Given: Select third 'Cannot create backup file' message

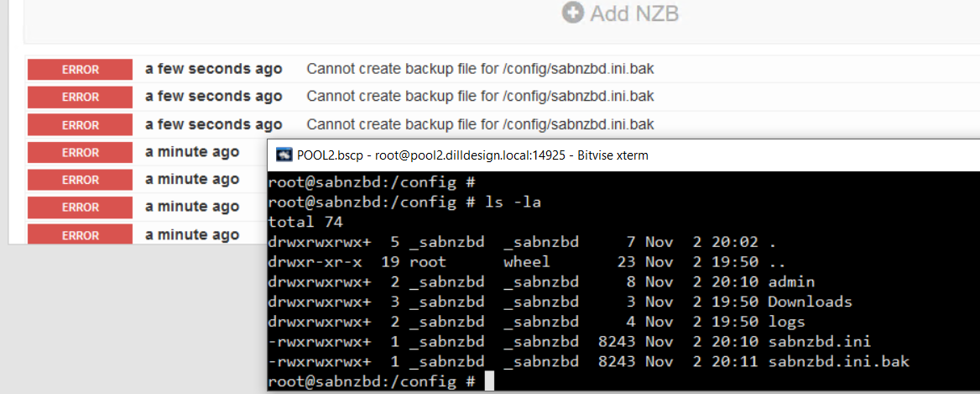Looking at the screenshot, I should coord(480,124).
